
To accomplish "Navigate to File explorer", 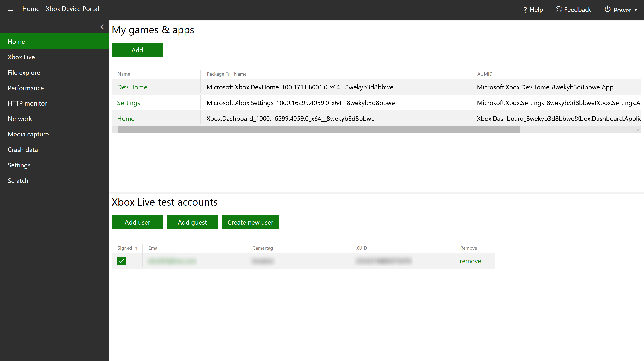I will point(25,72).
